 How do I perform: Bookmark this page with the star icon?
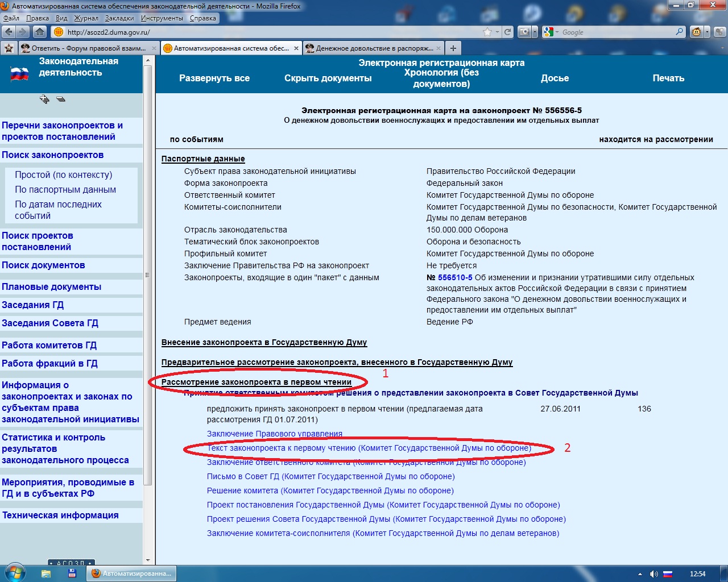pyautogui.click(x=487, y=32)
